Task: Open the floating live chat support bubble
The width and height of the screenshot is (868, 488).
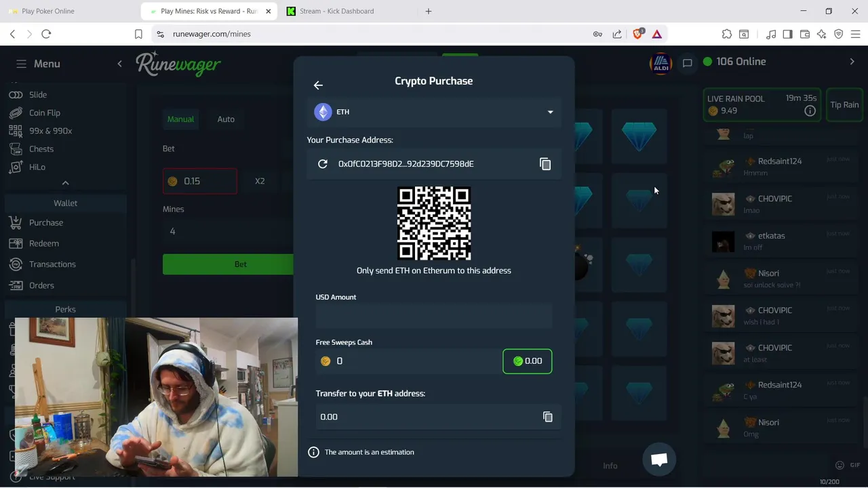Action: (659, 460)
